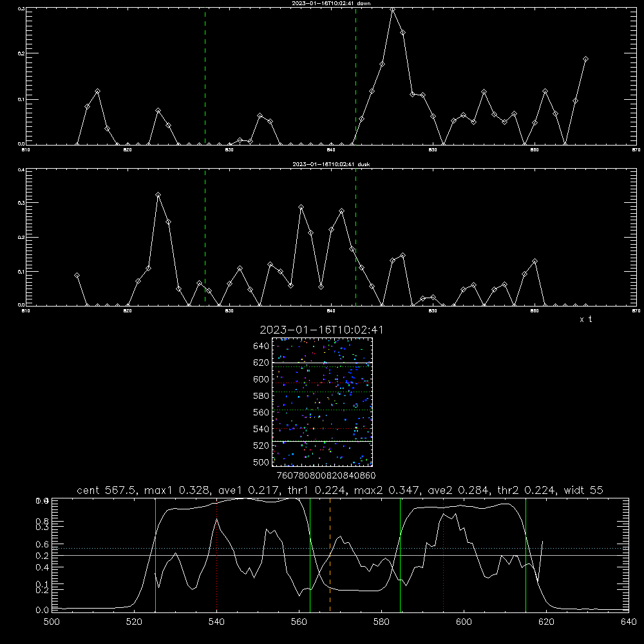Click the 'cent 567.5' text
644x644 pixels.
[x=106, y=490]
